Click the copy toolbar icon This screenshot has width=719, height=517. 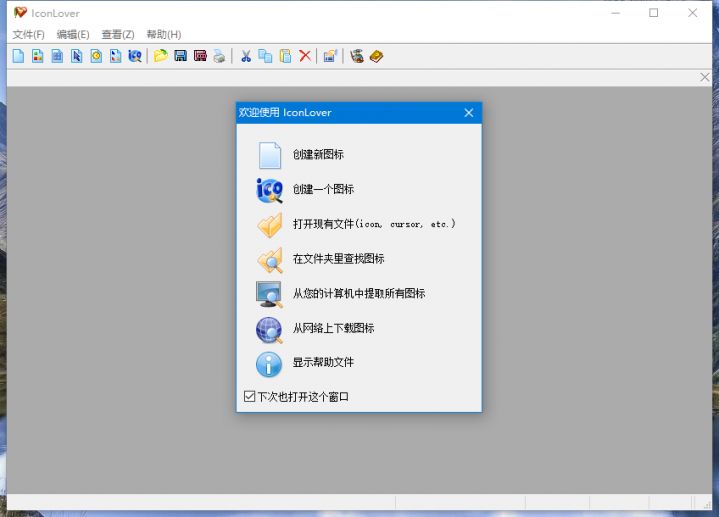coord(265,56)
